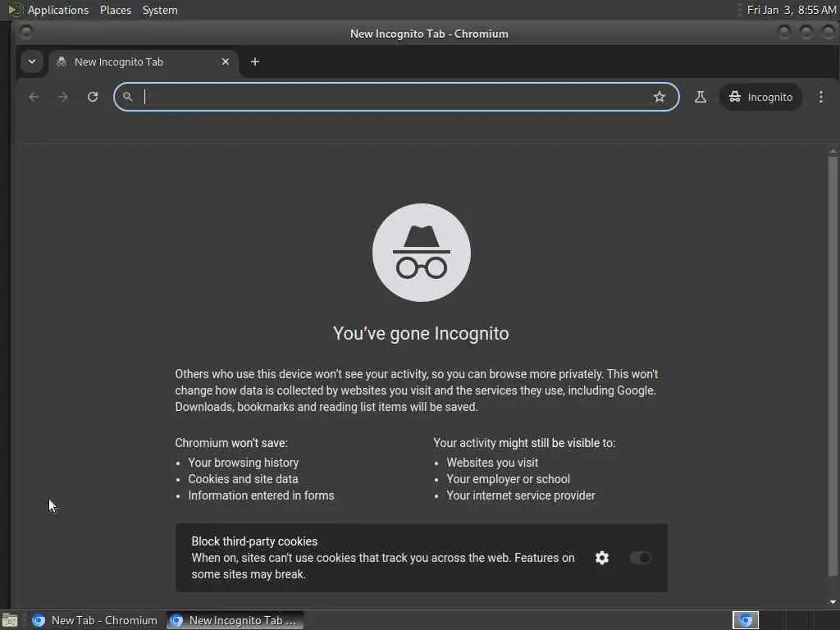Click the date and time clock
The image size is (840, 630).
(x=792, y=10)
